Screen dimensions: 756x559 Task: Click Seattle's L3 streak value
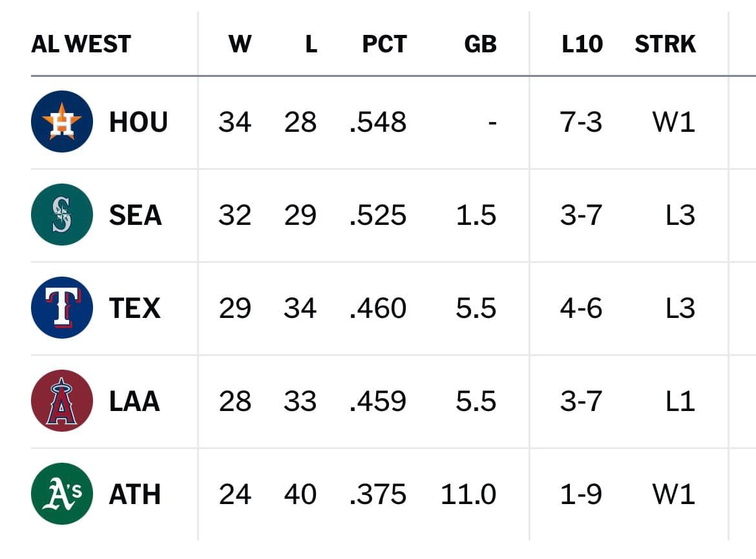pyautogui.click(x=680, y=215)
